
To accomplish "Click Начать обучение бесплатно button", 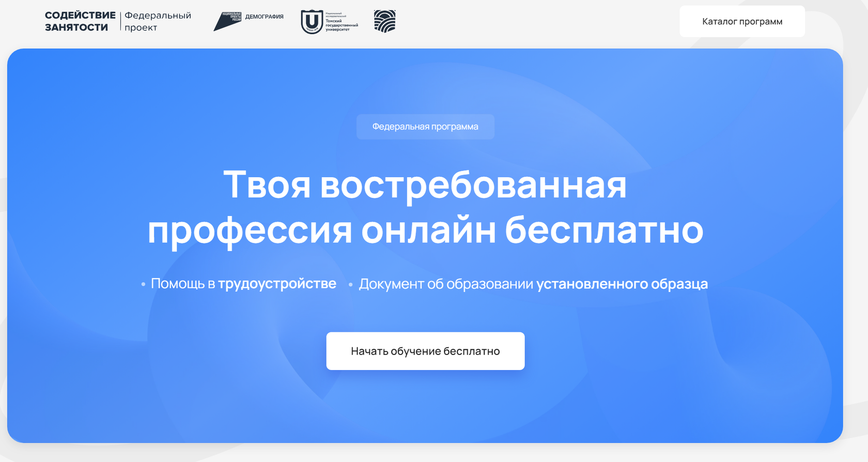I will pos(425,351).
